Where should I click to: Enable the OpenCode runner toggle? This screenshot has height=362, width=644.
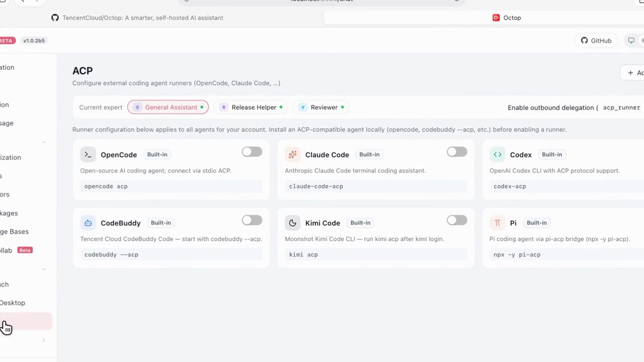click(x=252, y=152)
